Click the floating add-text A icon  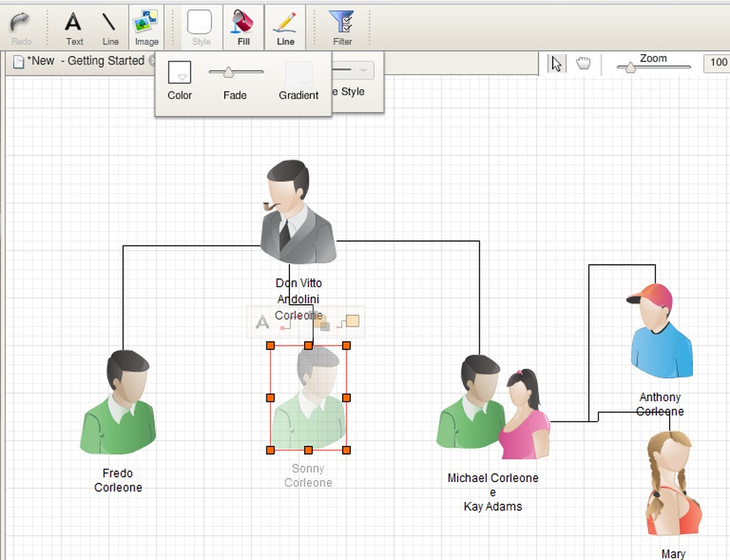coord(263,322)
